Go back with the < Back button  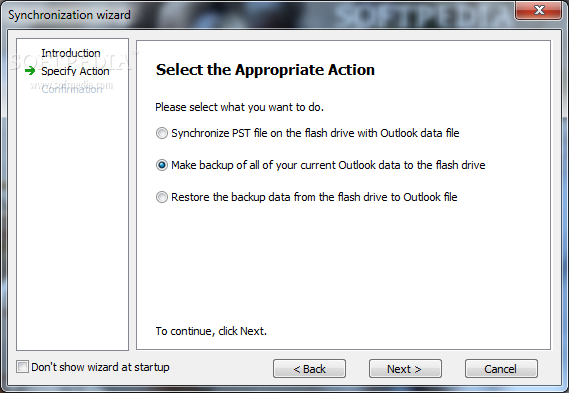[x=310, y=369]
